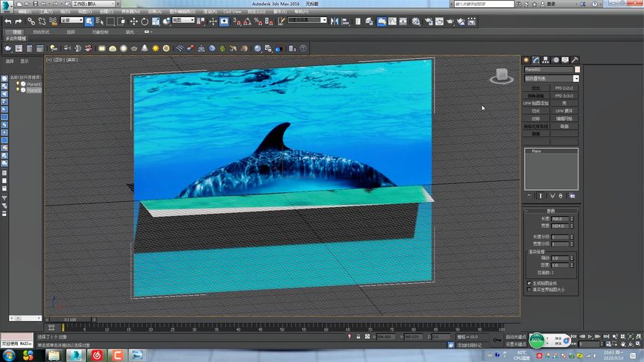Click the FFD 2x2x2 modifier button

564,88
